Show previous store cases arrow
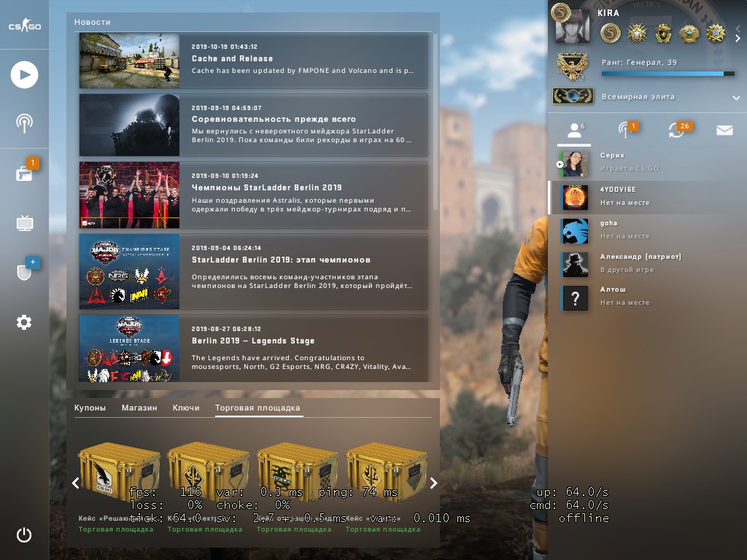The height and width of the screenshot is (560, 747). point(75,483)
